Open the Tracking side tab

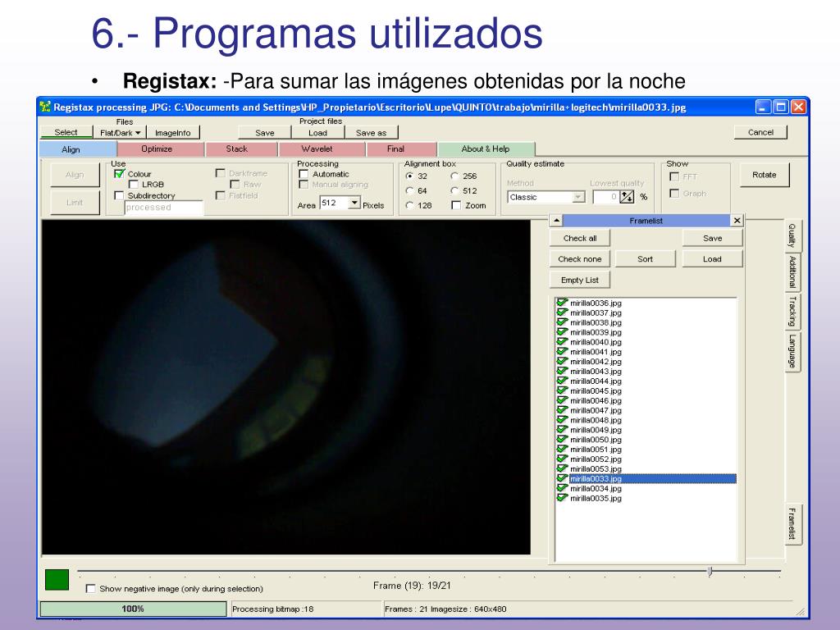792,311
